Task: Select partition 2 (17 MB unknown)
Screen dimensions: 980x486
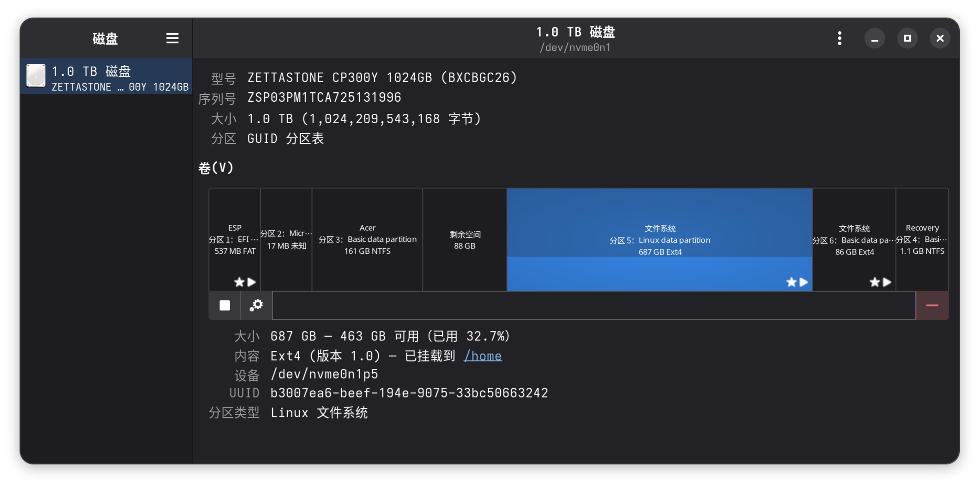Action: click(x=286, y=239)
